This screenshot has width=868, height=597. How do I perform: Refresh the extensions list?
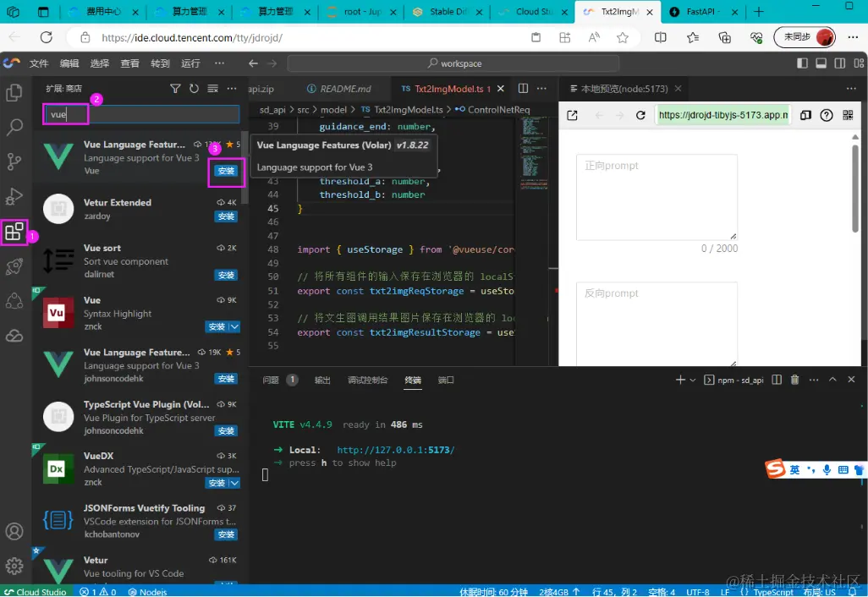[x=195, y=89]
